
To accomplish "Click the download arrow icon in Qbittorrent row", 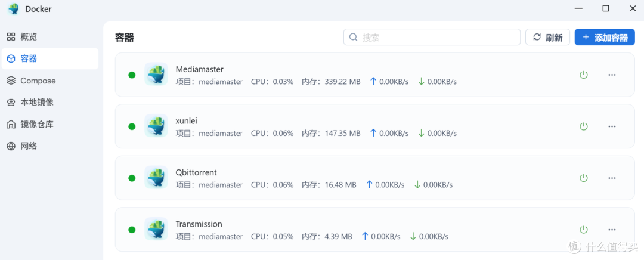I will coord(417,184).
